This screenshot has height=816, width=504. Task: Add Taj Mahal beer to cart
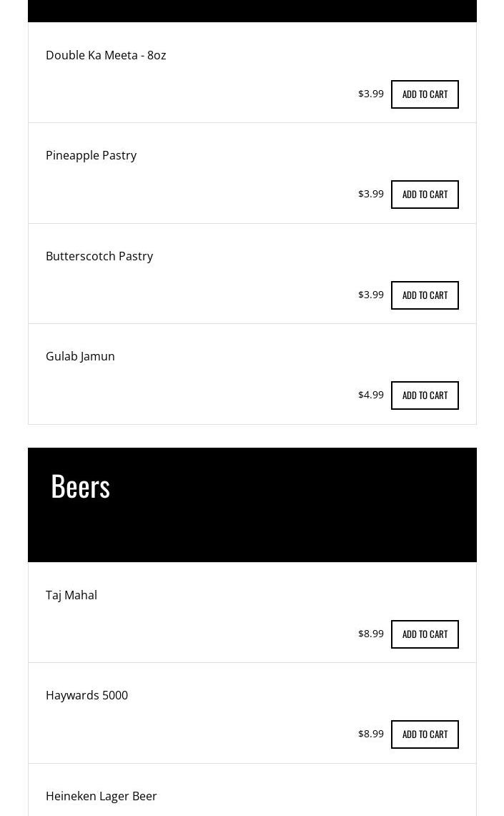click(x=425, y=634)
